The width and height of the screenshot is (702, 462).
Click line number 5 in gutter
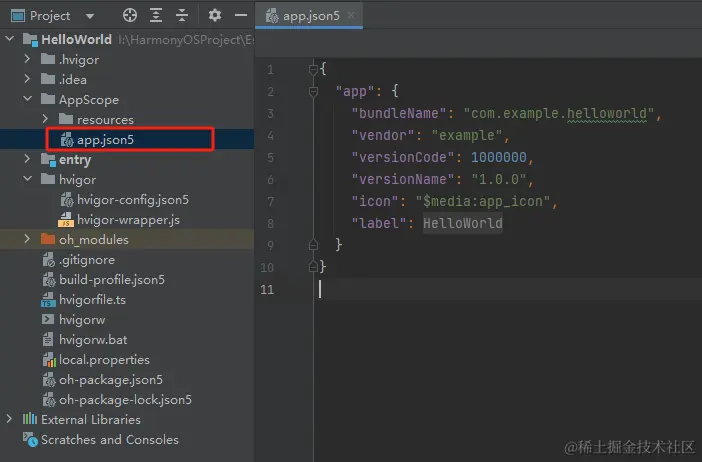point(270,158)
